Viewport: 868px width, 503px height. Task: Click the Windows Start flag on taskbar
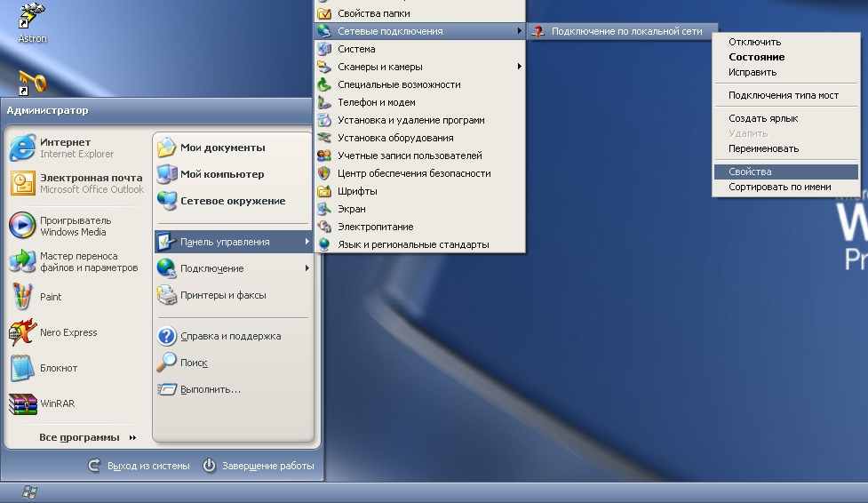(29, 492)
